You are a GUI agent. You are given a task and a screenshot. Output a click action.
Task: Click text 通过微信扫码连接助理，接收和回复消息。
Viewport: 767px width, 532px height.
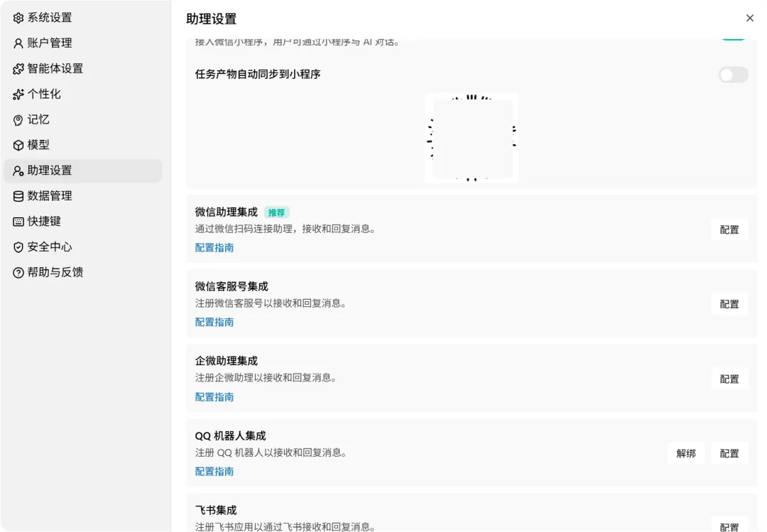click(x=286, y=229)
